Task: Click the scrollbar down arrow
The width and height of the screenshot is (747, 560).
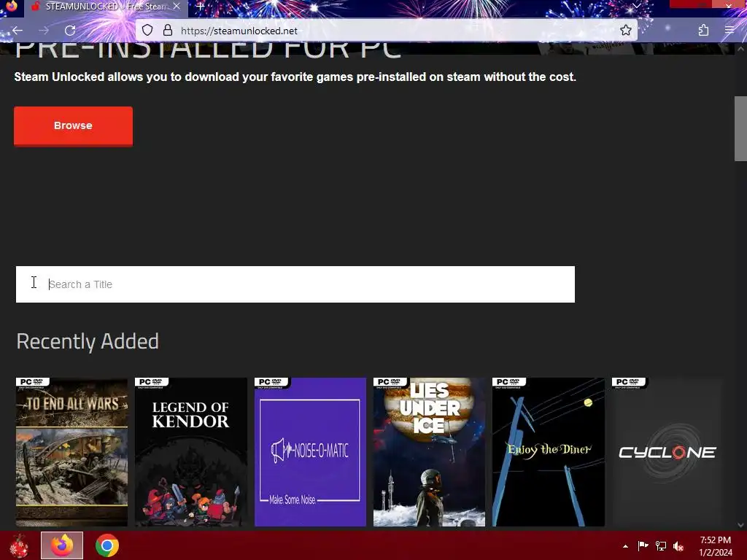Action: (x=741, y=525)
